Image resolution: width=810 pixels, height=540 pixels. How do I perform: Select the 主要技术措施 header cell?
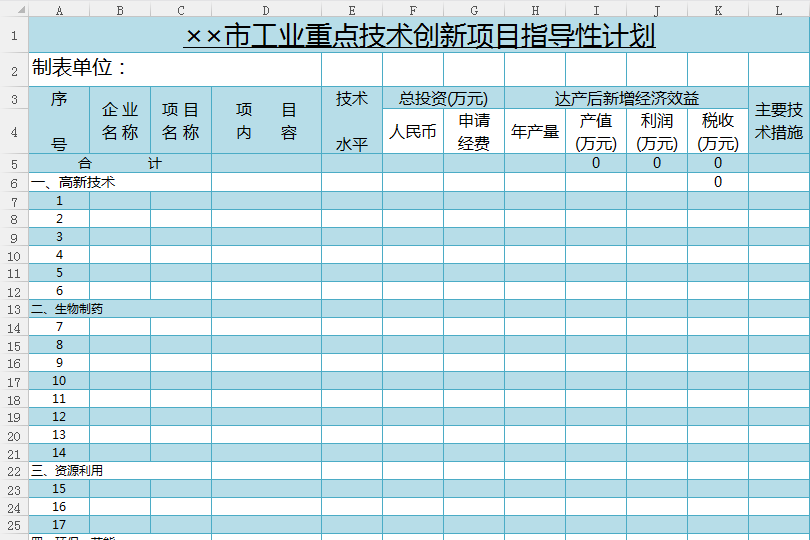click(x=778, y=121)
